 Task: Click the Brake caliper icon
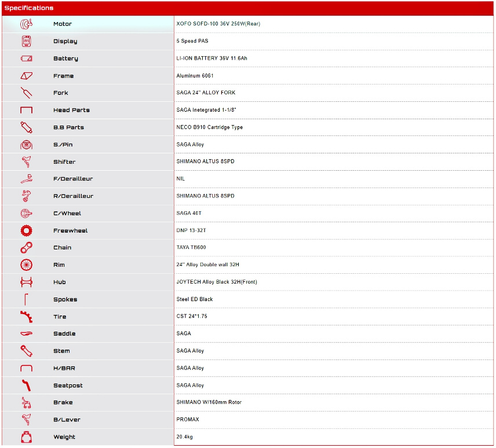click(x=26, y=403)
